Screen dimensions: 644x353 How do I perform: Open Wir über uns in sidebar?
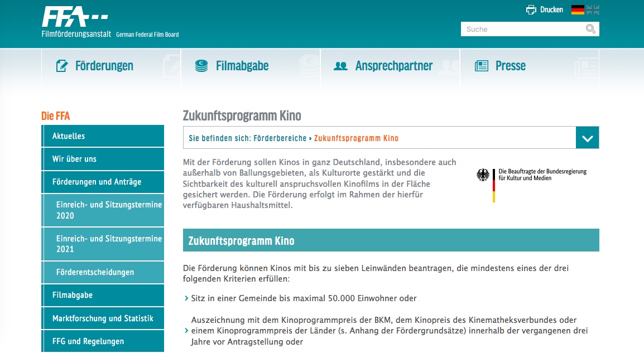click(x=74, y=159)
